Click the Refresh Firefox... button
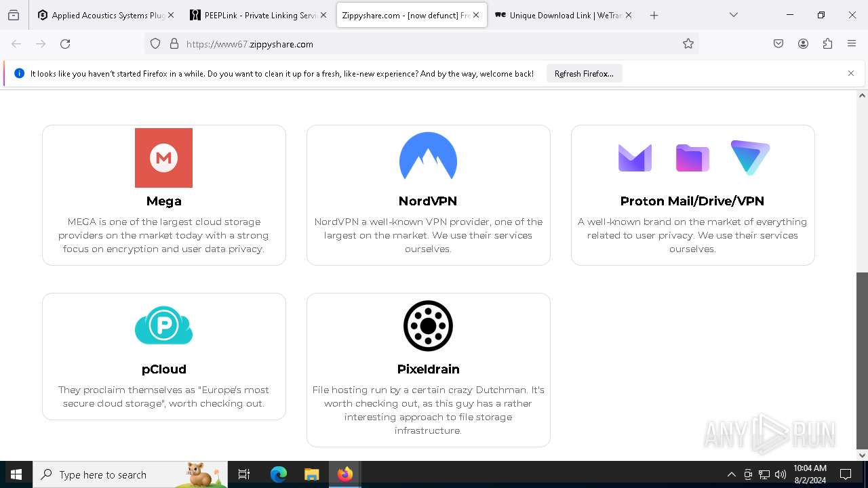The height and width of the screenshot is (488, 868). [x=584, y=73]
